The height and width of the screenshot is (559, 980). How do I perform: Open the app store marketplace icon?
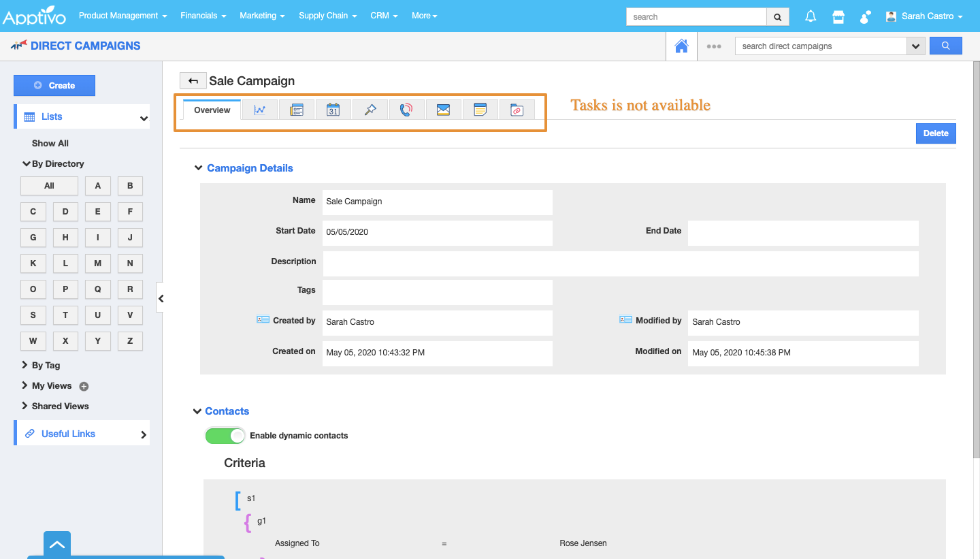pos(838,16)
